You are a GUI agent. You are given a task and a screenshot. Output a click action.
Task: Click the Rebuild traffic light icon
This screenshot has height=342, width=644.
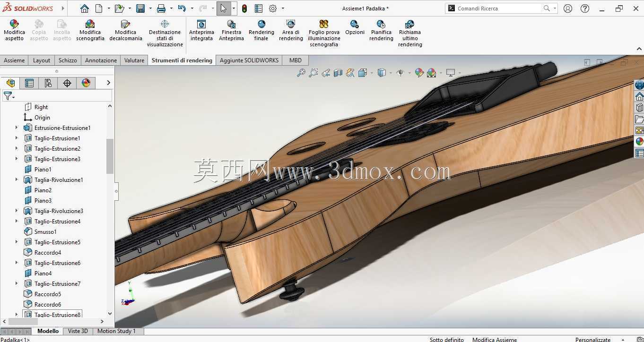click(244, 9)
